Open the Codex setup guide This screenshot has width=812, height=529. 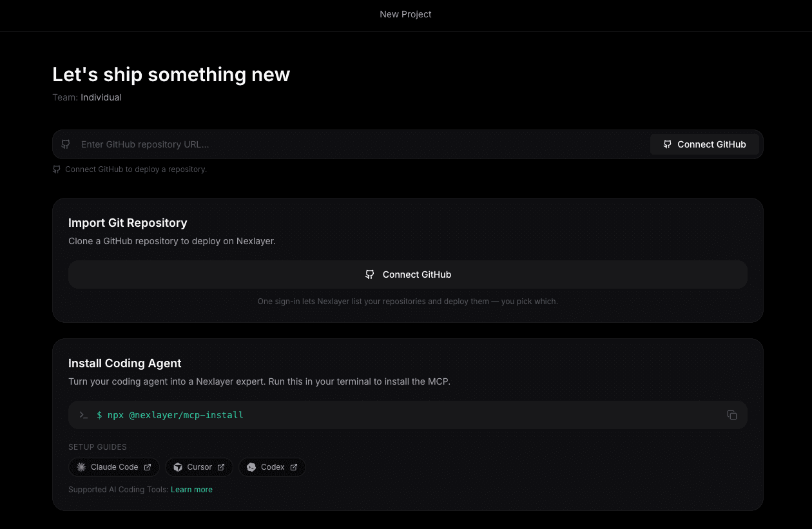272,467
